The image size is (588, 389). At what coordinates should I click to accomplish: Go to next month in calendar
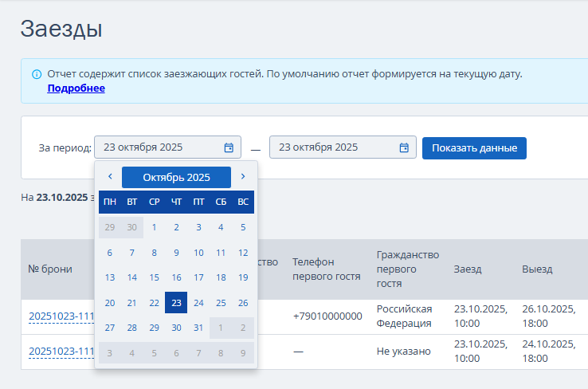(x=243, y=177)
